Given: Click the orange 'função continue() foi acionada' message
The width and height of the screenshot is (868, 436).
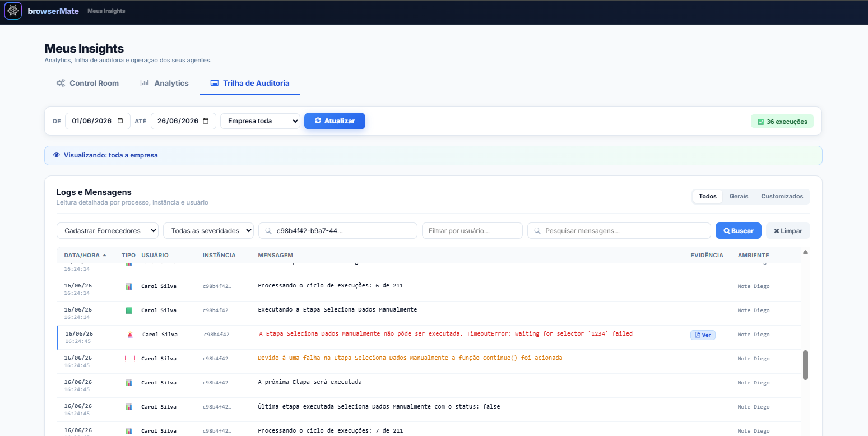Looking at the screenshot, I should [x=410, y=358].
